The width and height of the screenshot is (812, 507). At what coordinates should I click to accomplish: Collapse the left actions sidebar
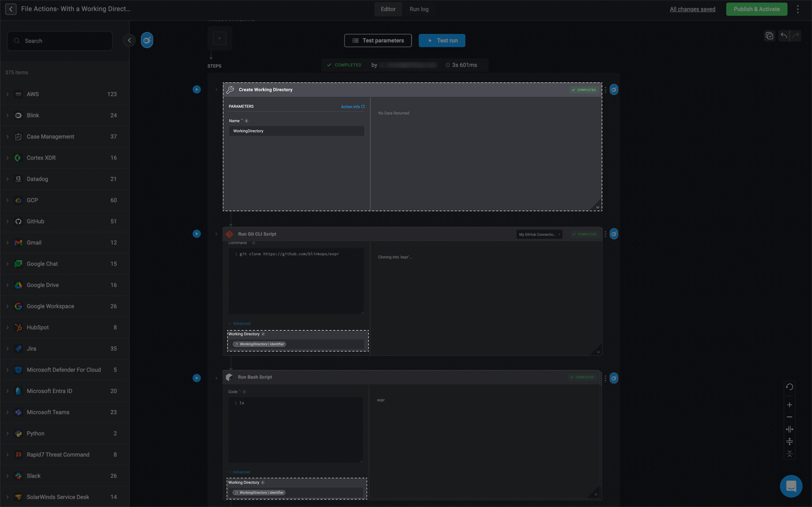[x=129, y=40]
